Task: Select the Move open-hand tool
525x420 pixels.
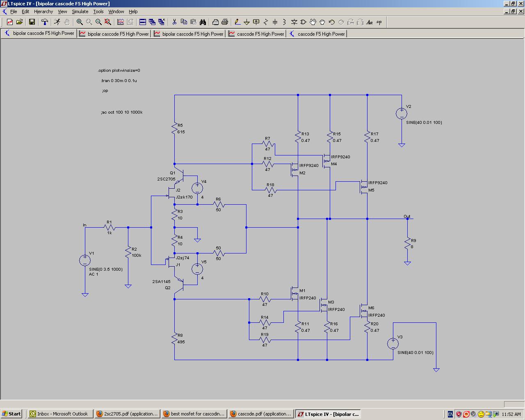Action: (313, 22)
